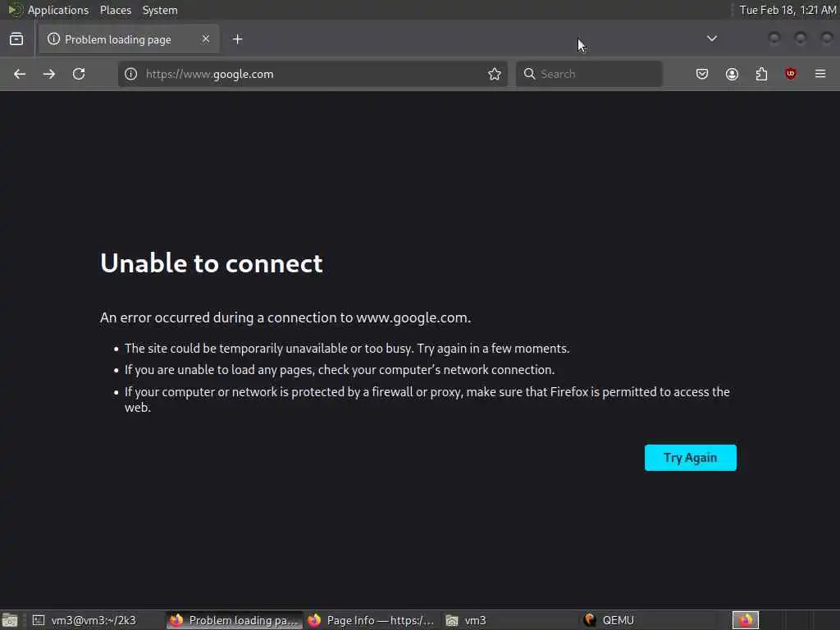Click the Try Again button

tap(691, 458)
